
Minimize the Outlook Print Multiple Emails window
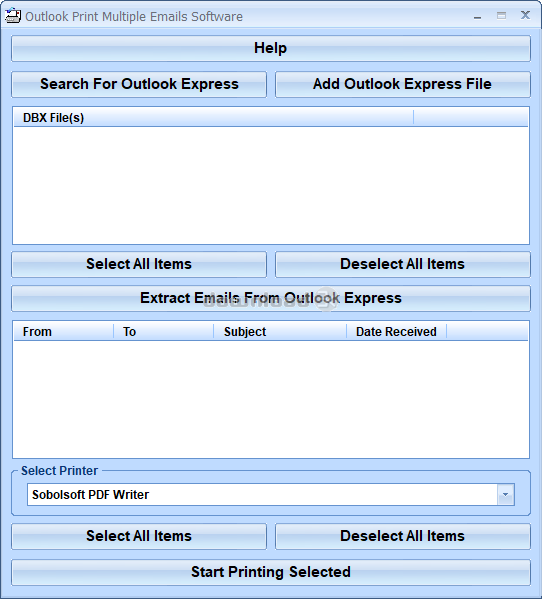click(477, 16)
